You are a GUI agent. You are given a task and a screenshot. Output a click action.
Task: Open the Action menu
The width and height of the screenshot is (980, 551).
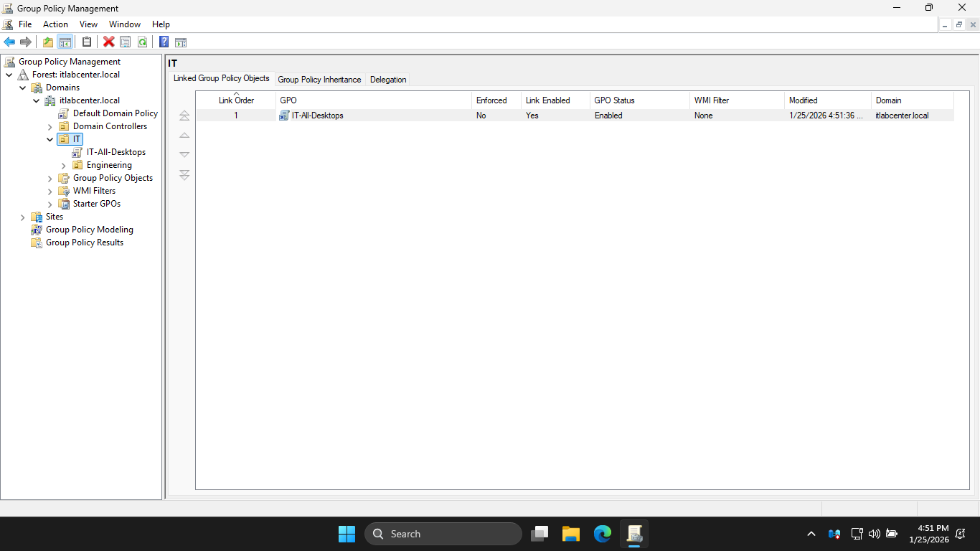tap(55, 24)
